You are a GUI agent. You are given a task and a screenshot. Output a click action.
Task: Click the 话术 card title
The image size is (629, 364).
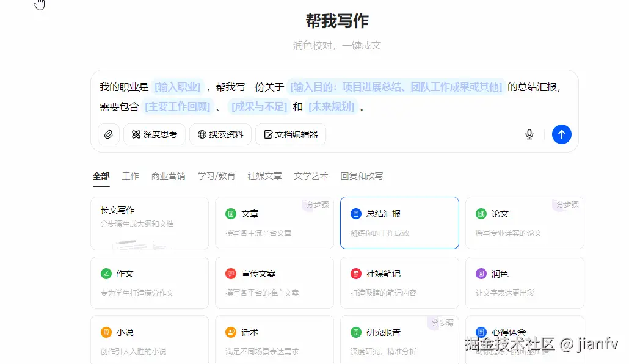[x=250, y=332]
